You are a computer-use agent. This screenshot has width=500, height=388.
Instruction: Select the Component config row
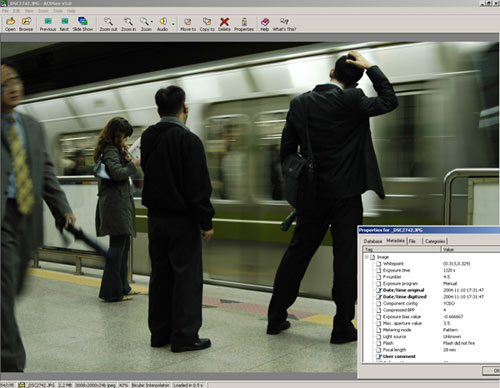point(437,303)
